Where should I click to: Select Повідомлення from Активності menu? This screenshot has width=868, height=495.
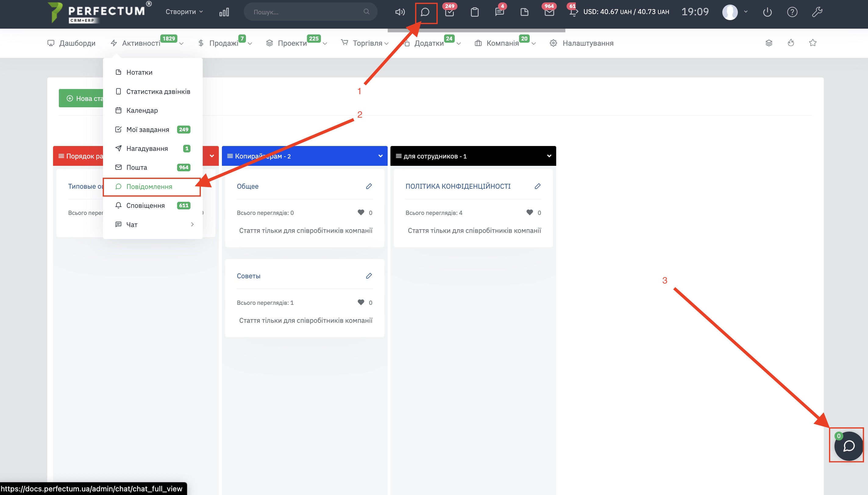149,187
